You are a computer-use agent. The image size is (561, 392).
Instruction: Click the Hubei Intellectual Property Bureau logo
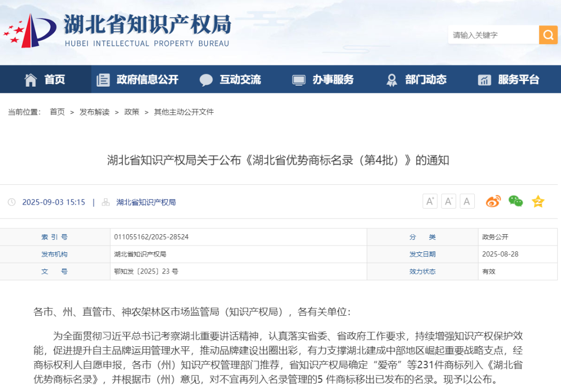[x=117, y=31]
